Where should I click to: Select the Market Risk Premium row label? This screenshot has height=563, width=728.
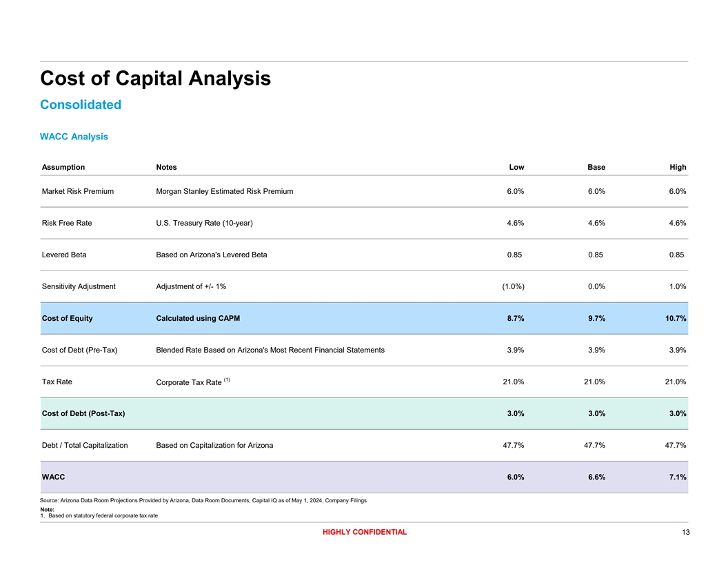pyautogui.click(x=78, y=191)
